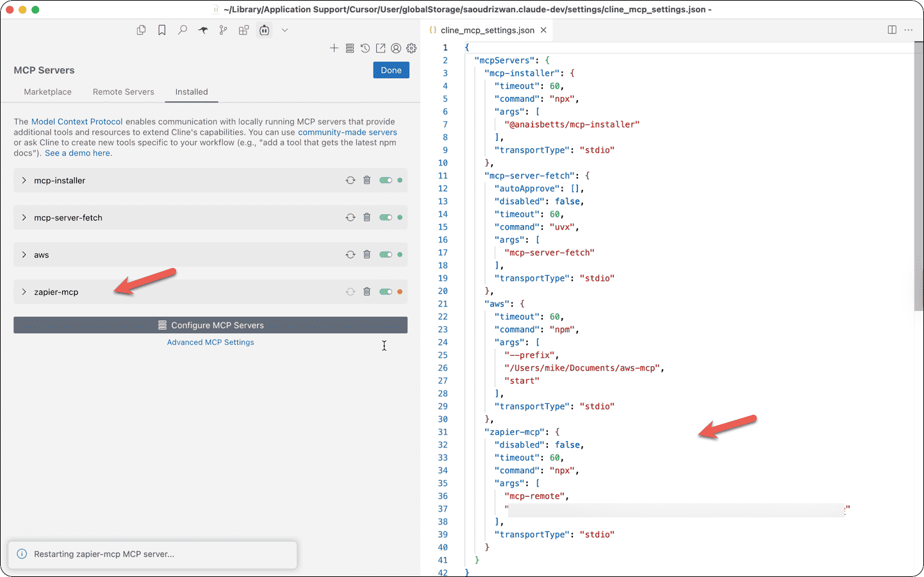
Task: Click the MCP Servers stack icon in toolbar
Action: 350,48
